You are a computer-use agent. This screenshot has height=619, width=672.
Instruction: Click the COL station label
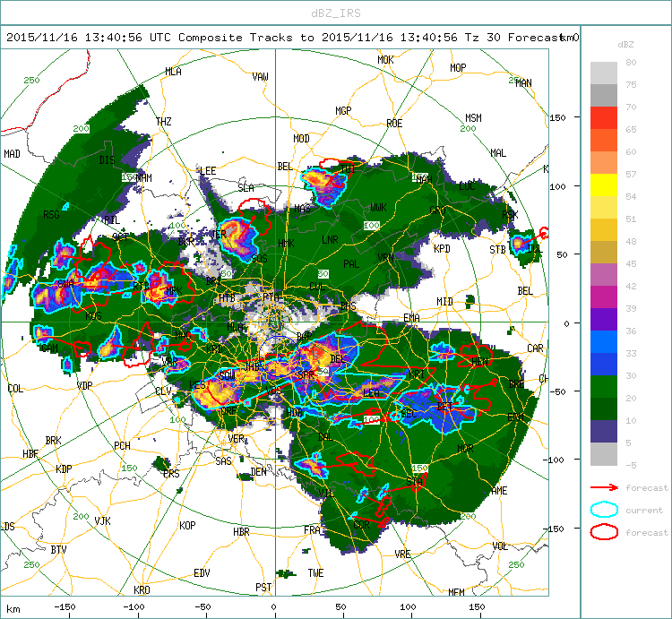tap(15, 389)
